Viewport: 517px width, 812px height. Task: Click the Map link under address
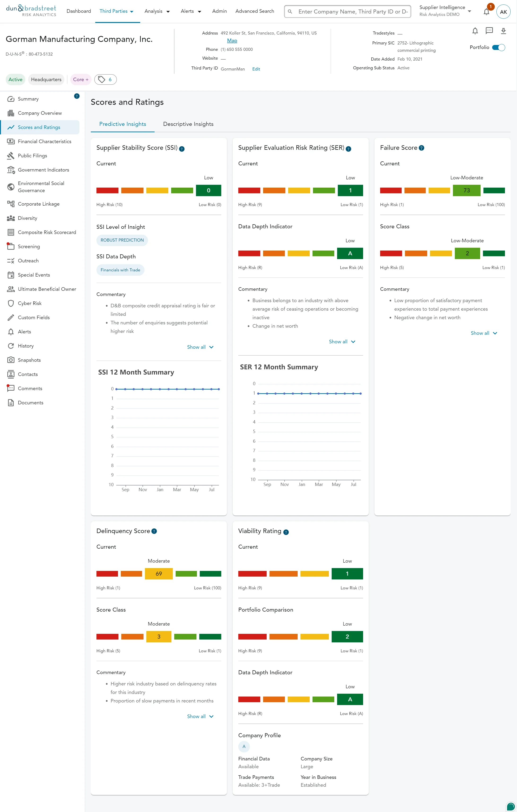point(232,40)
